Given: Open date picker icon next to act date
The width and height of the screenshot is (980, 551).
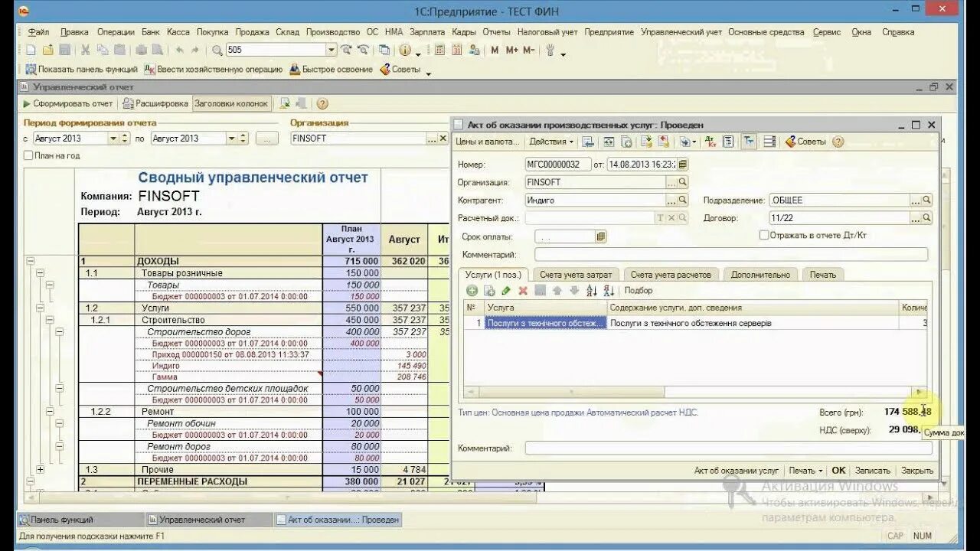Looking at the screenshot, I should [683, 164].
